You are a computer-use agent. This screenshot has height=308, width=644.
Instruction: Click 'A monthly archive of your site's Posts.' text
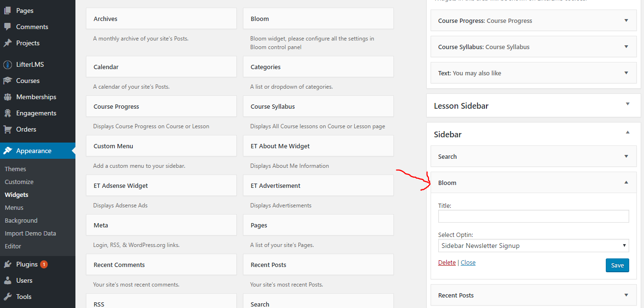pos(141,39)
